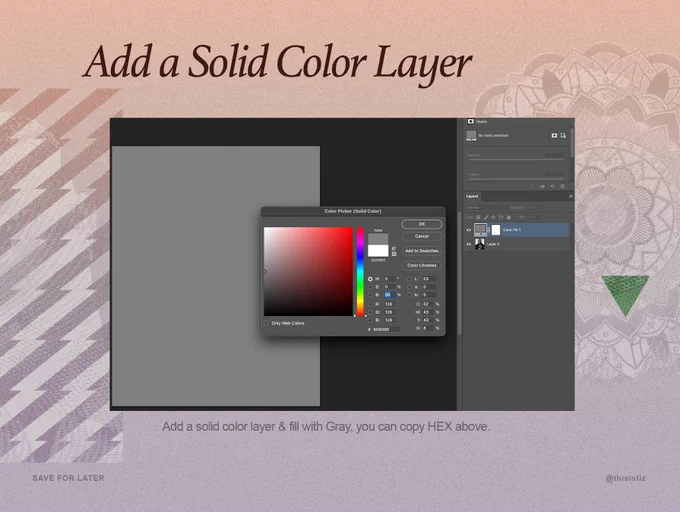Click the add pixel mask icon

click(x=554, y=136)
